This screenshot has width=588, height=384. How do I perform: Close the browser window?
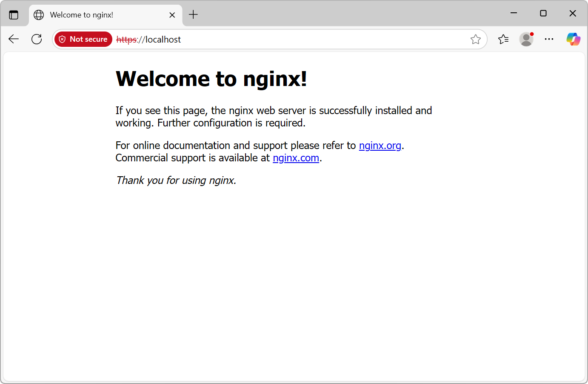573,13
